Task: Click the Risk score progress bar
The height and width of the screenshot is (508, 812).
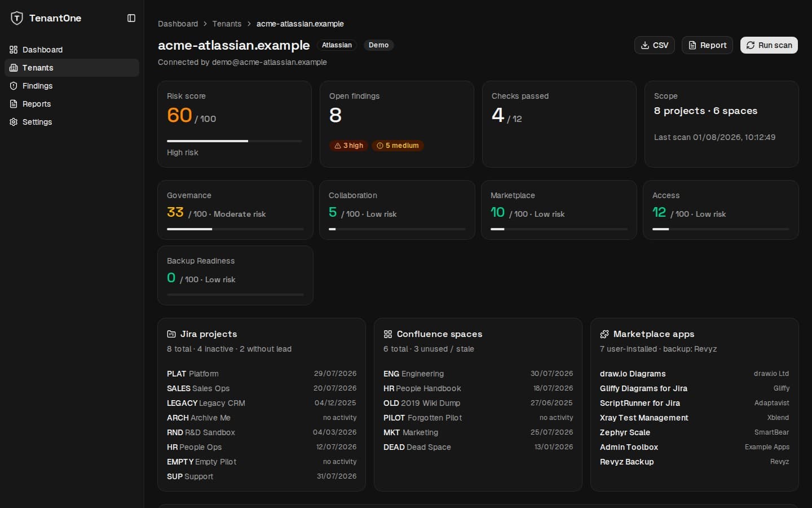Action: (x=235, y=141)
